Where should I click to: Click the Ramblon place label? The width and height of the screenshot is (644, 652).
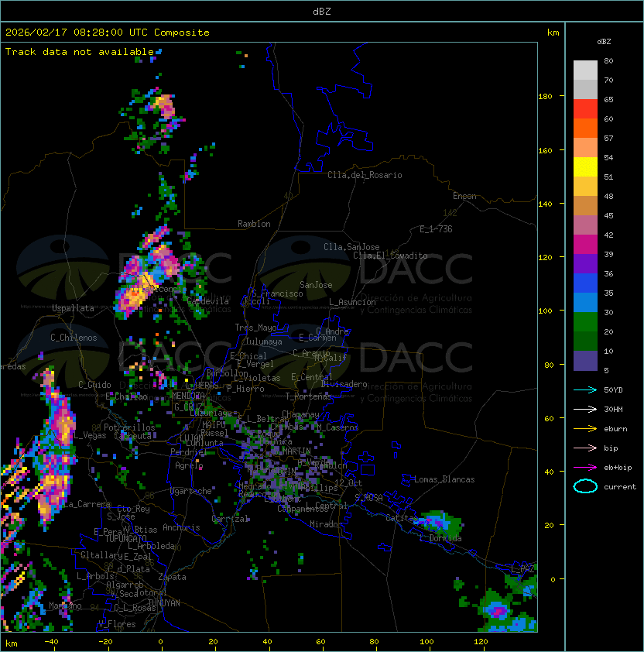click(254, 224)
